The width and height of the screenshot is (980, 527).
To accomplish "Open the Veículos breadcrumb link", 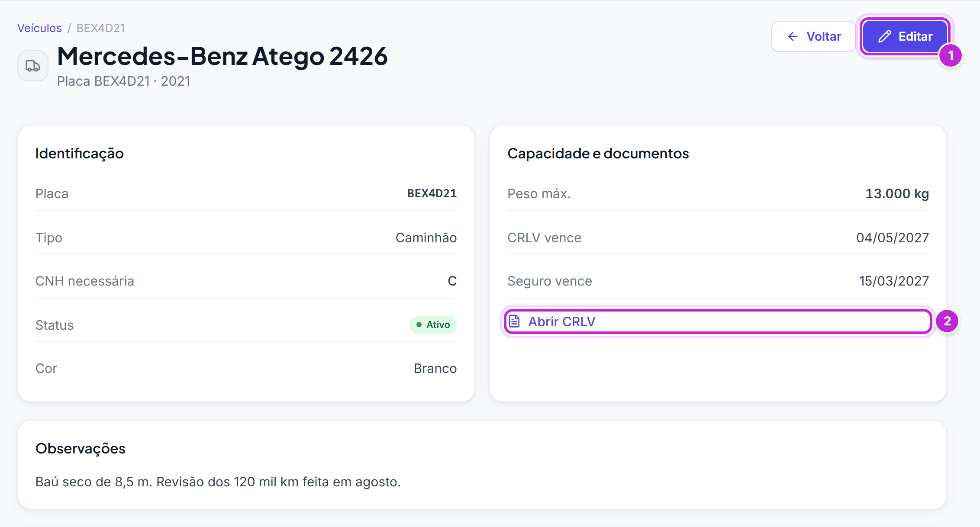I will click(39, 28).
